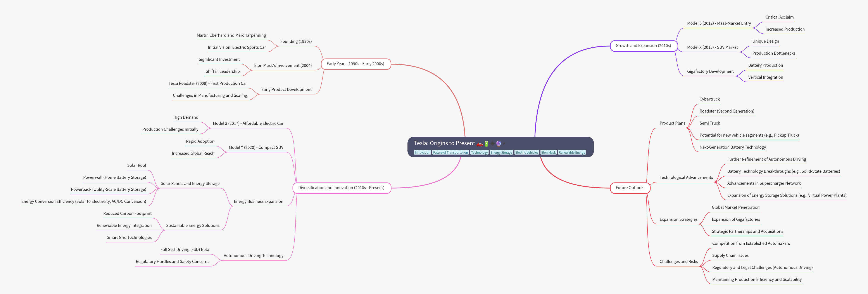This screenshot has width=868, height=294.
Task: Click Elon Musk's Involvement (2004) branch
Action: coord(283,65)
